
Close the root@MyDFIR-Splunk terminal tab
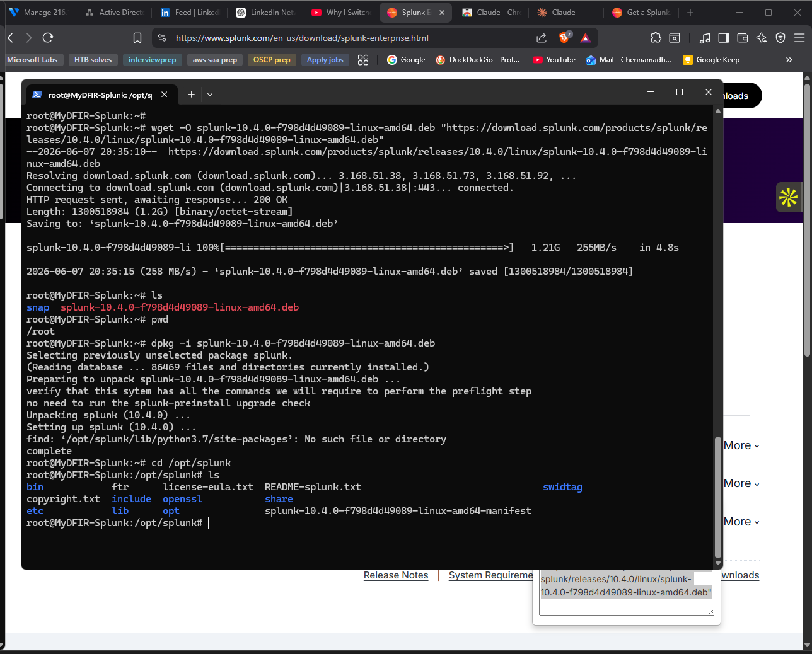click(x=165, y=95)
